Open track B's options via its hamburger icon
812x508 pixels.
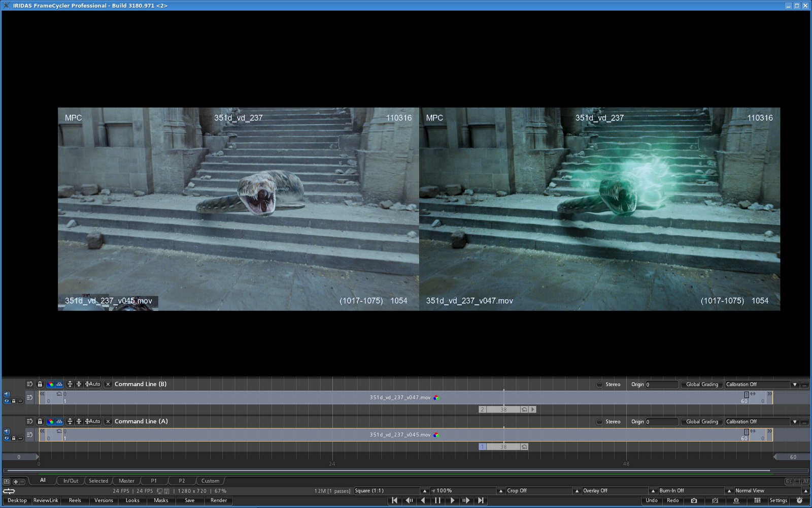29,384
